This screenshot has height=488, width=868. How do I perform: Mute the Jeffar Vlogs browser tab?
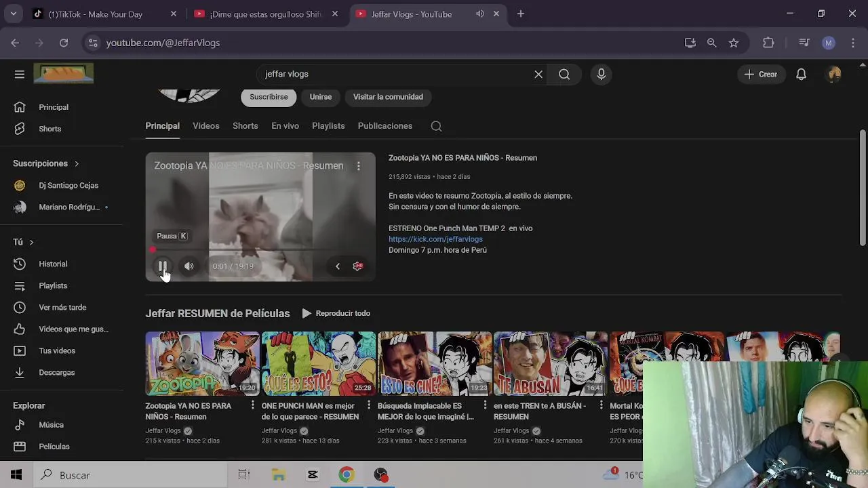pyautogui.click(x=480, y=14)
